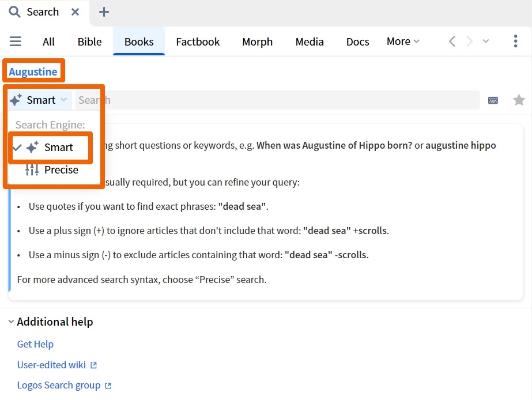
Task: Click the text "When was Augustine of Hippo born?"
Action: click(334, 146)
